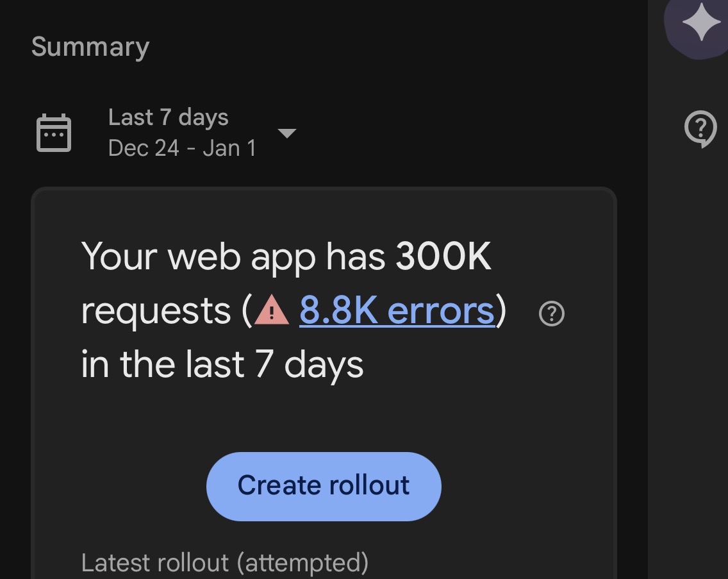The width and height of the screenshot is (728, 579).
Task: Click the calendar icon beside Last 7 days
Action: pyautogui.click(x=54, y=133)
